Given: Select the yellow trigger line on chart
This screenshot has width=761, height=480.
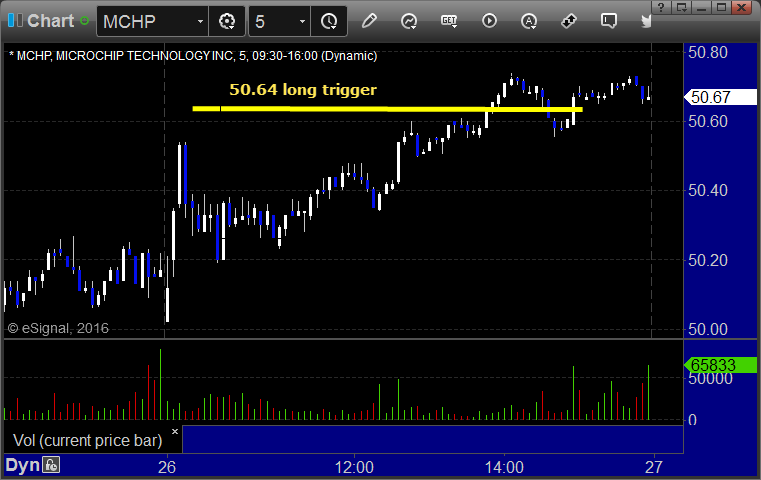Looking at the screenshot, I should (x=387, y=109).
